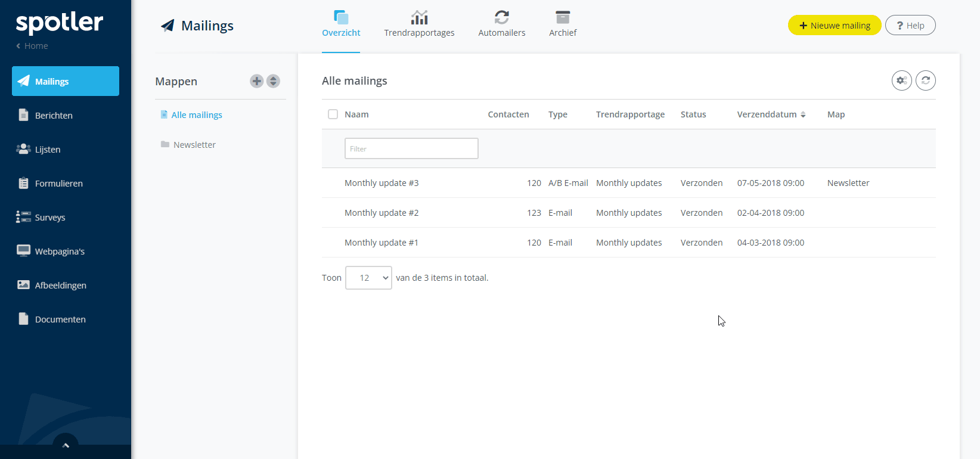Open mailing Monthly update #2
This screenshot has height=459, width=980.
pos(382,213)
